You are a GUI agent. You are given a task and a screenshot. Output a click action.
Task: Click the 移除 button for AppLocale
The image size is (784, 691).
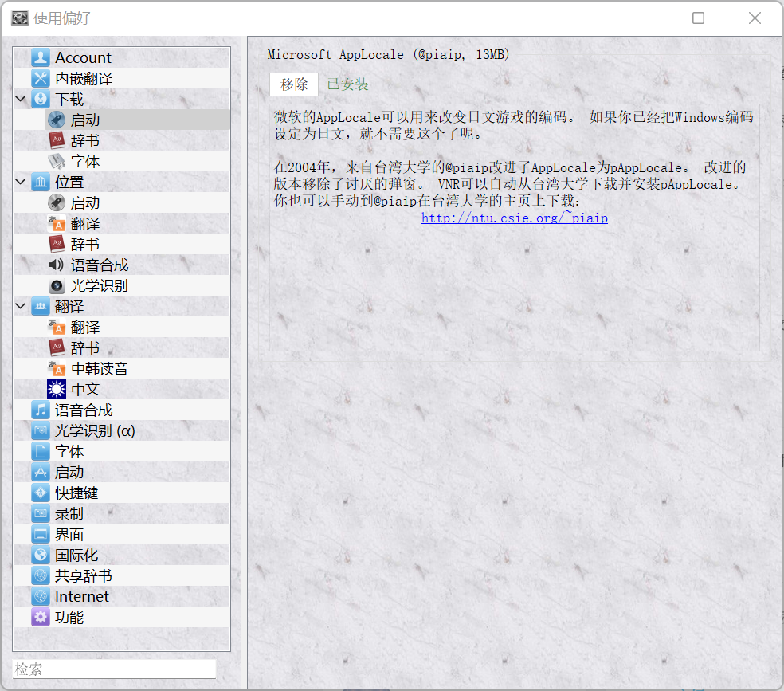[294, 84]
